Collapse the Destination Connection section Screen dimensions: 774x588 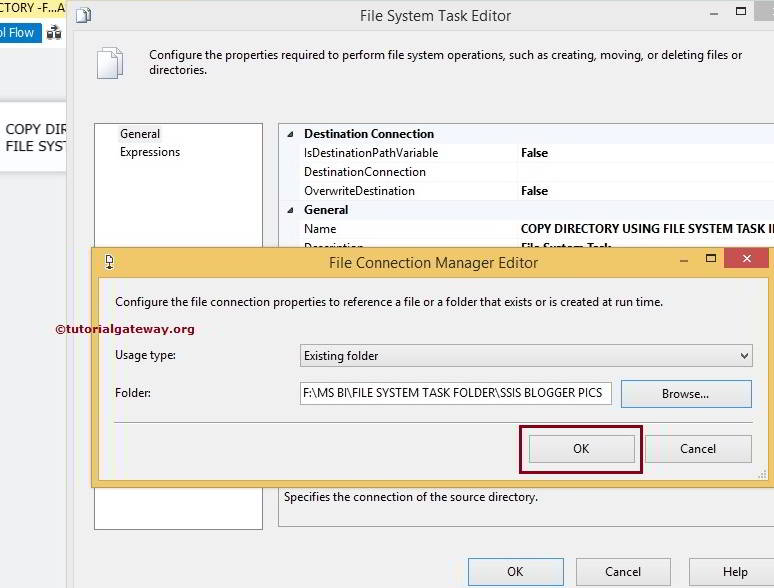(291, 134)
